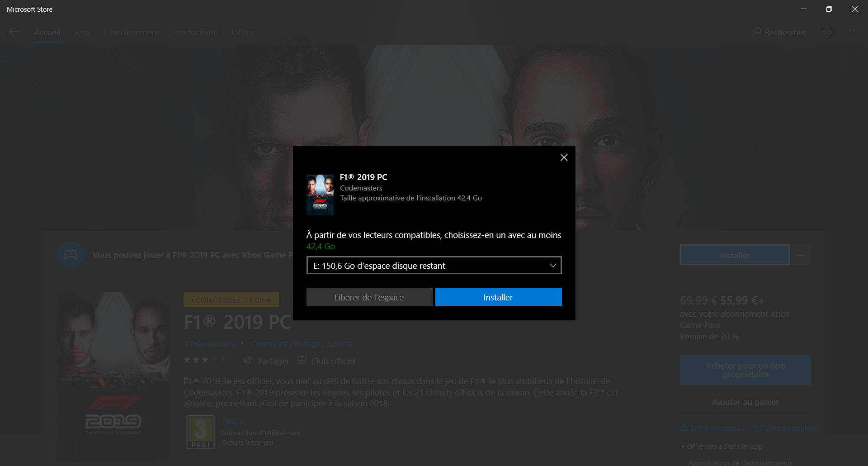Click Ajouter au panier button

click(745, 402)
